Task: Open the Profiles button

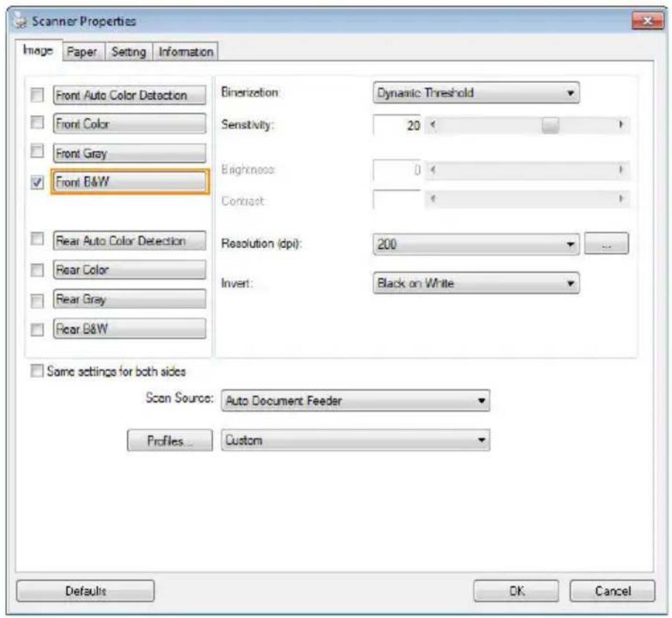Action: click(169, 440)
